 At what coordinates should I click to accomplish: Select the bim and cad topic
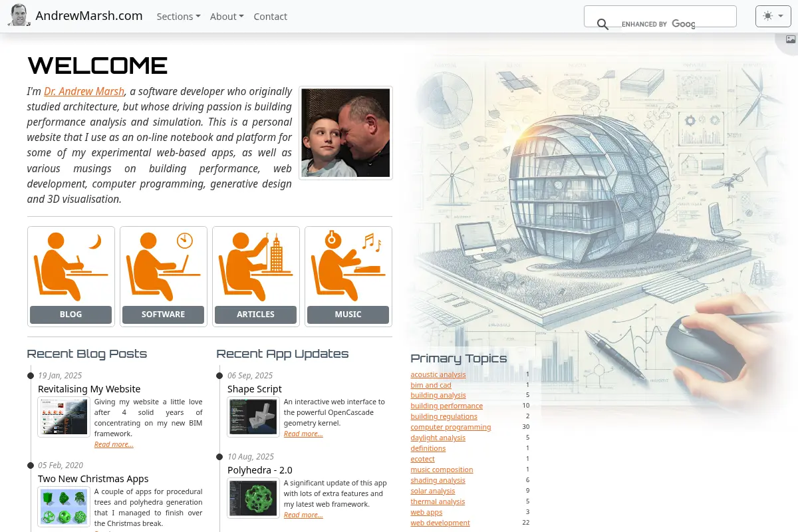tap(431, 385)
